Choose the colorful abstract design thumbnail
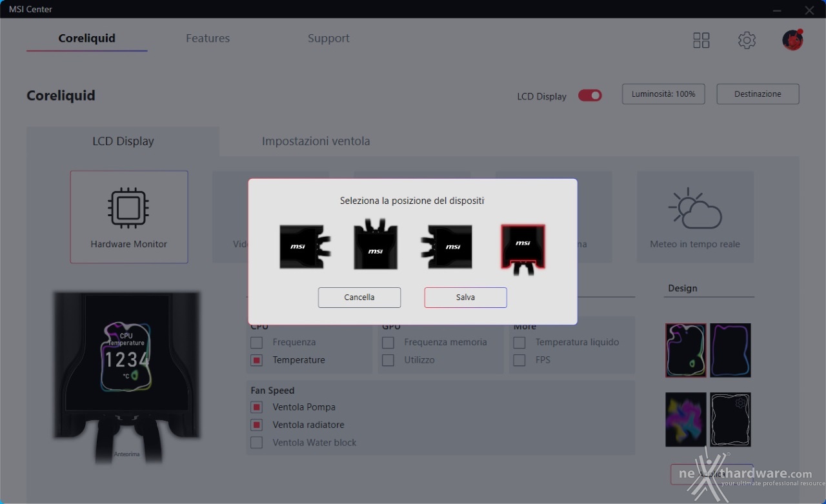This screenshot has width=826, height=504. [686, 419]
